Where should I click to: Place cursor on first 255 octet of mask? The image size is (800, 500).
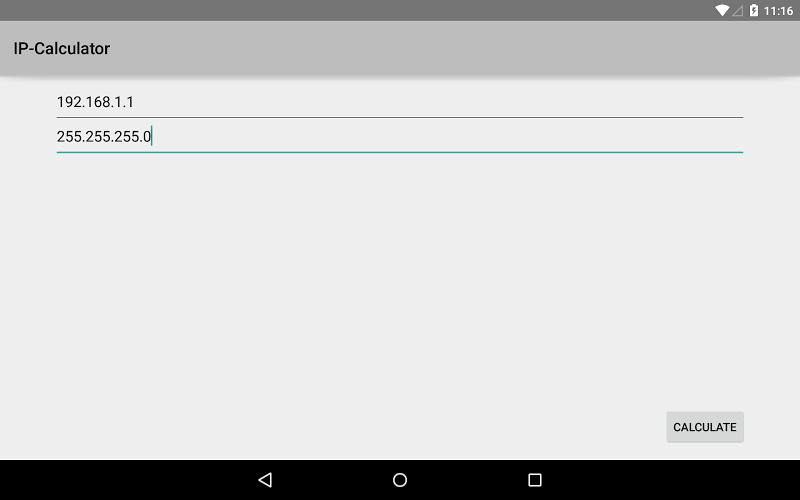tap(69, 137)
